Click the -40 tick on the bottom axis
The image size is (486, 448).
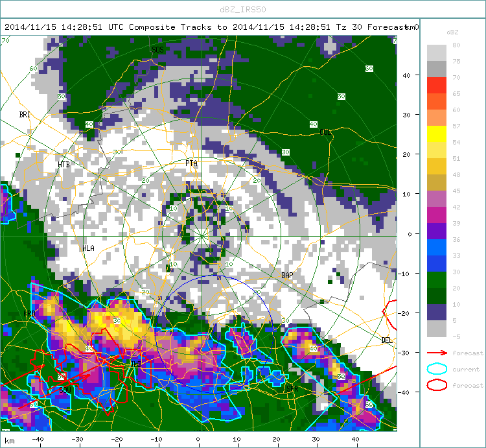38,440
